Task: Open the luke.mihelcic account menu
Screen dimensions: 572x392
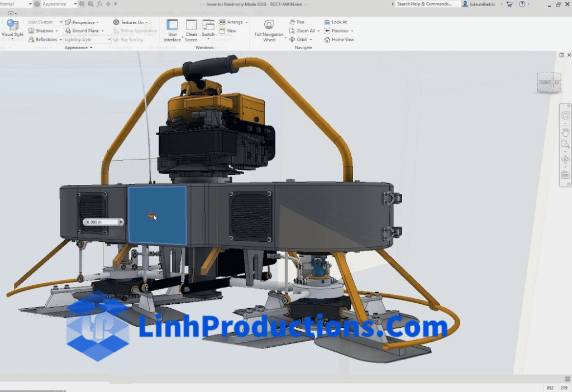Action: click(x=501, y=4)
